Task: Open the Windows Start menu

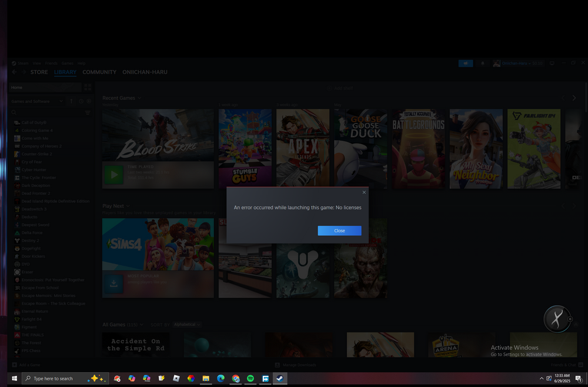Action: click(x=15, y=378)
